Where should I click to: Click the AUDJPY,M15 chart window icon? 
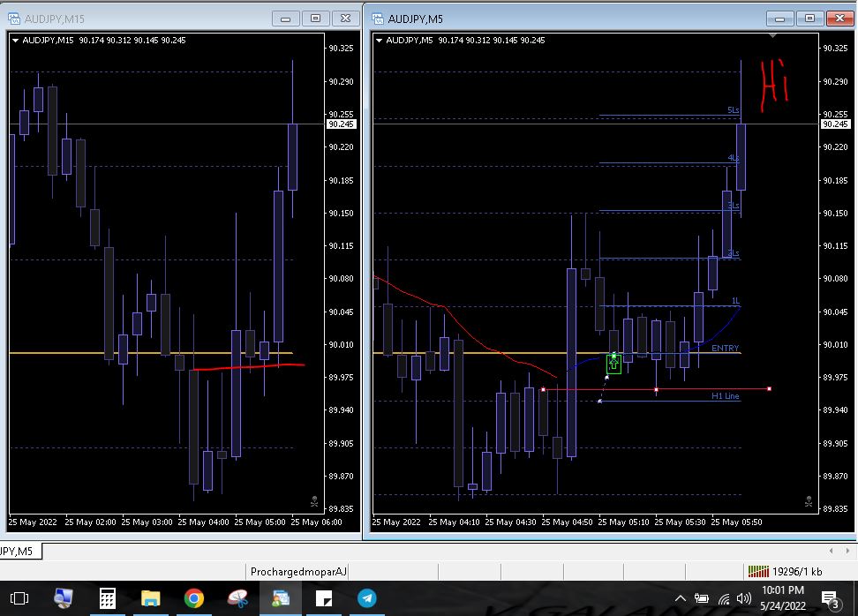pyautogui.click(x=14, y=18)
